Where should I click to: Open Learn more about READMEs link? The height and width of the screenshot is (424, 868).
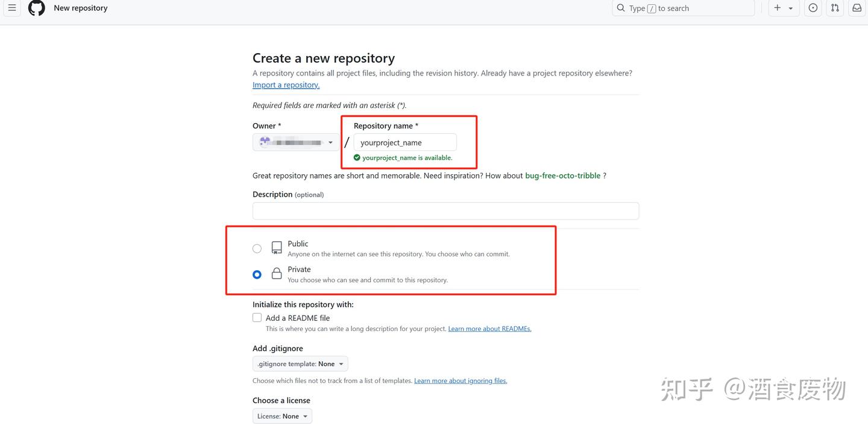489,328
